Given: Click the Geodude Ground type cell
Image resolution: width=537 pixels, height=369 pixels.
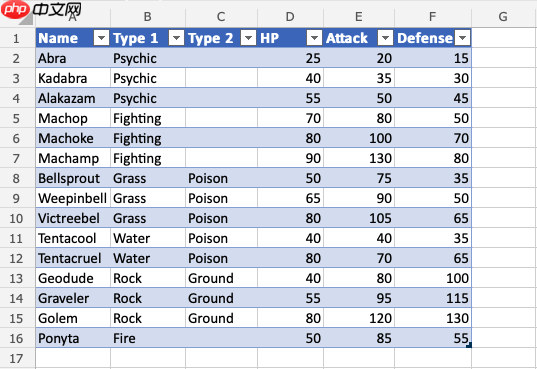Looking at the screenshot, I should click(221, 278).
